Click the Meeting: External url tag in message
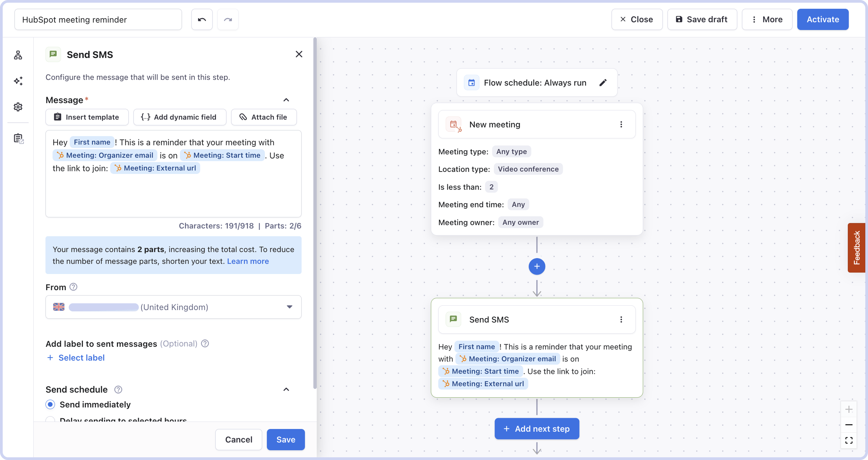This screenshot has width=868, height=460. coord(155,168)
